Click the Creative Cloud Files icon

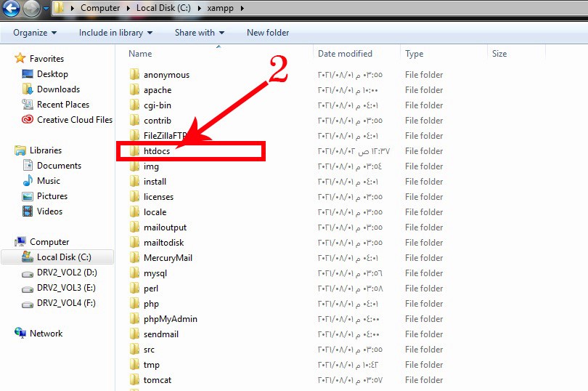pos(28,119)
